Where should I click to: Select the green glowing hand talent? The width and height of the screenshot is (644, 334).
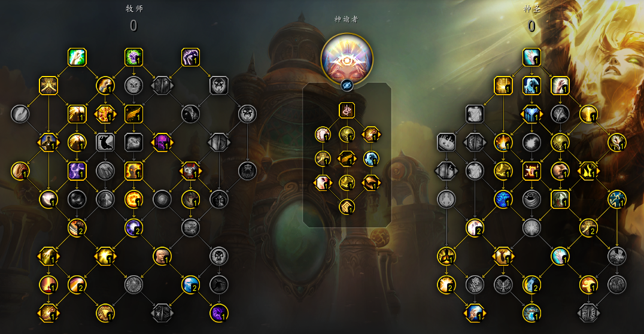click(x=77, y=57)
